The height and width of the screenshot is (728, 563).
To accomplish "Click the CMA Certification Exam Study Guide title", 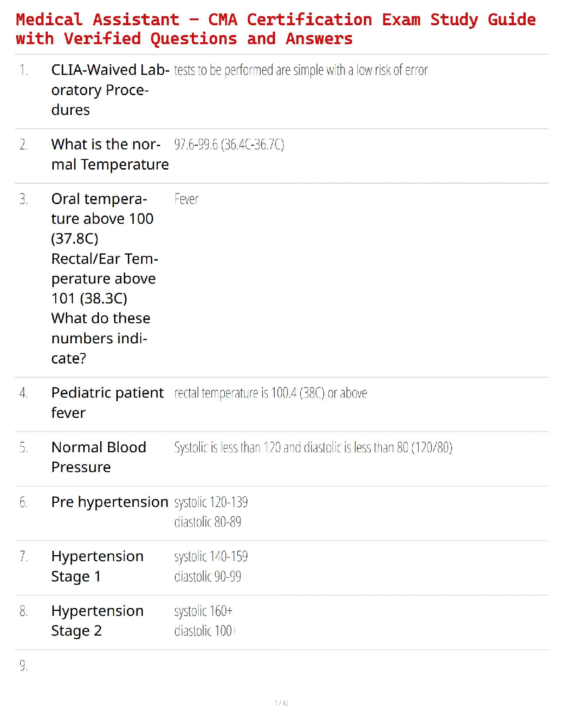I will pyautogui.click(x=276, y=29).
